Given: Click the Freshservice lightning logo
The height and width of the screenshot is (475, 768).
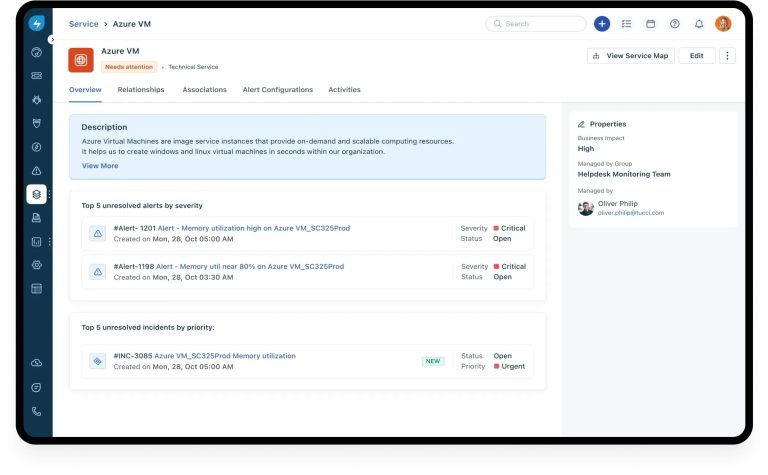Looking at the screenshot, I should click(37, 23).
